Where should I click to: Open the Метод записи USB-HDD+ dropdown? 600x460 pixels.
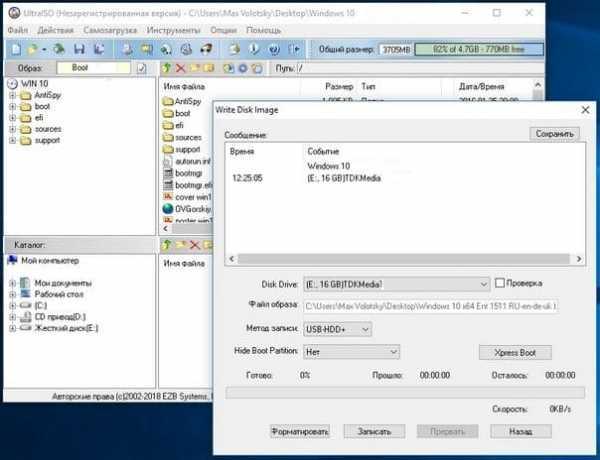pos(365,329)
